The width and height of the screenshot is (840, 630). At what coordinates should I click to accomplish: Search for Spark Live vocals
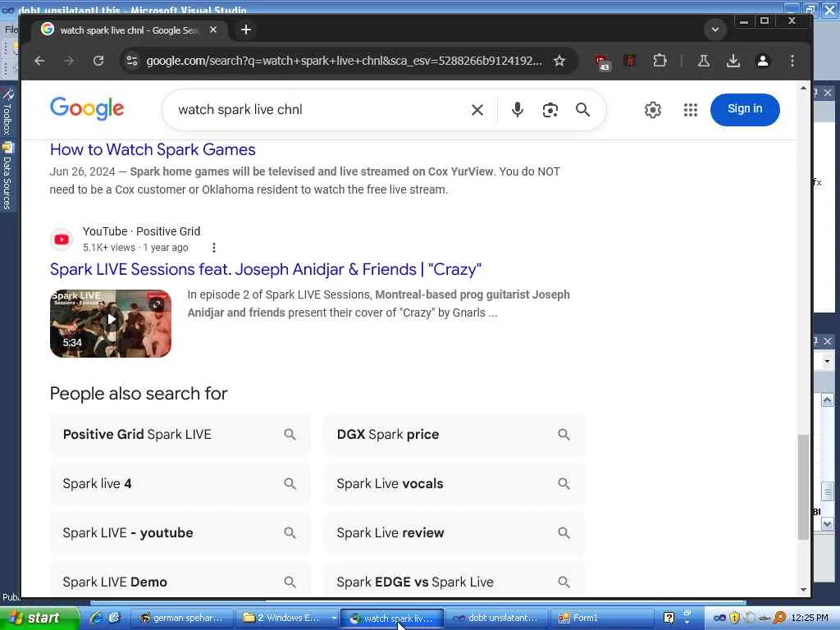(454, 484)
